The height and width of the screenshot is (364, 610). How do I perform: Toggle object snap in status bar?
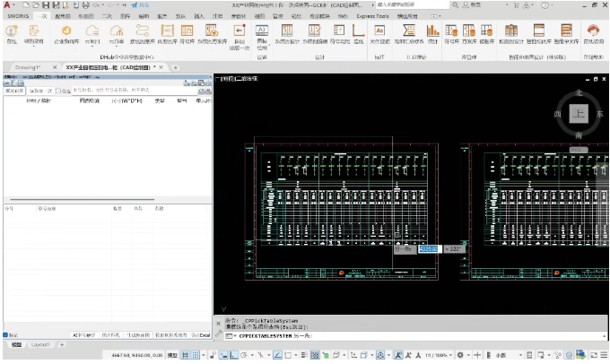(288, 355)
